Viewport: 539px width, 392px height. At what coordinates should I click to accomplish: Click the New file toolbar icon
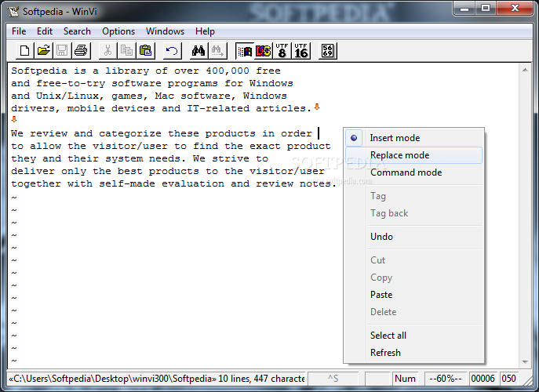pos(25,51)
